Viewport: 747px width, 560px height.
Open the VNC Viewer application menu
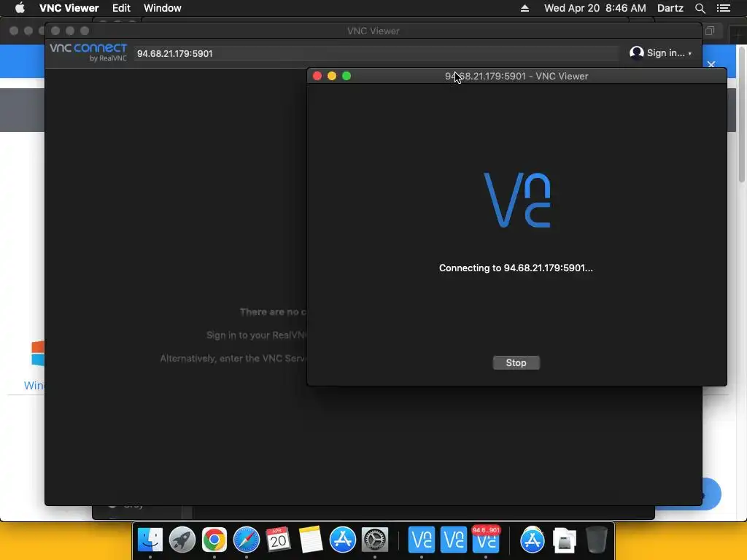click(x=69, y=8)
